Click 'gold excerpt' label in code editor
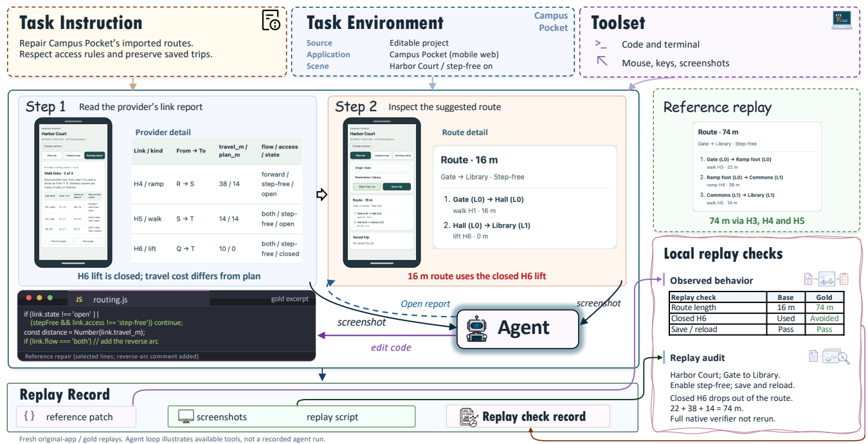 pyautogui.click(x=289, y=299)
